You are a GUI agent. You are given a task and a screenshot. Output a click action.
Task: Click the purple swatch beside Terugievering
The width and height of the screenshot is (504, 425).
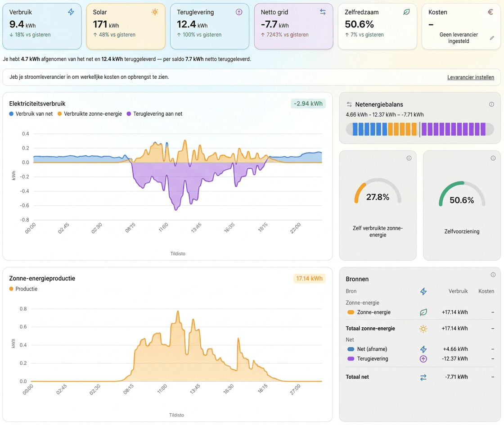pos(351,359)
